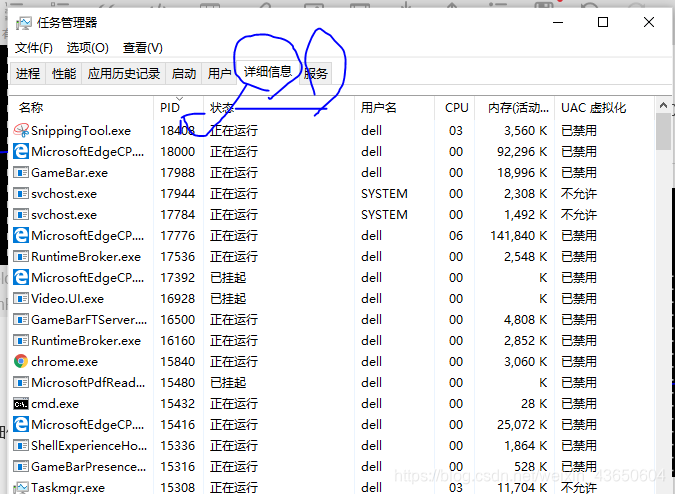
Task: Click ShellExperienceHo... process name
Action: [89, 446]
